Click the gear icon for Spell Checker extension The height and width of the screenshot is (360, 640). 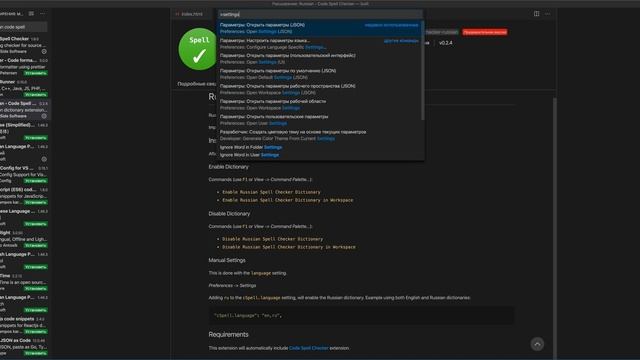pos(44,51)
